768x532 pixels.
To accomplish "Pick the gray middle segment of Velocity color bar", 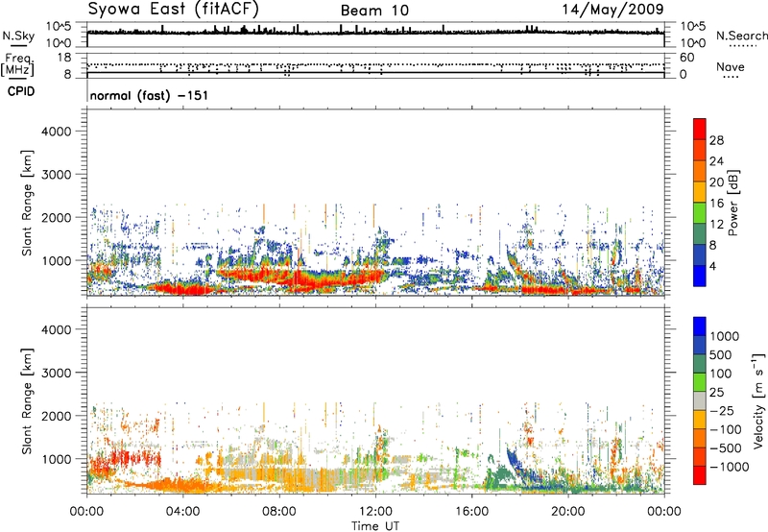I will [x=700, y=401].
